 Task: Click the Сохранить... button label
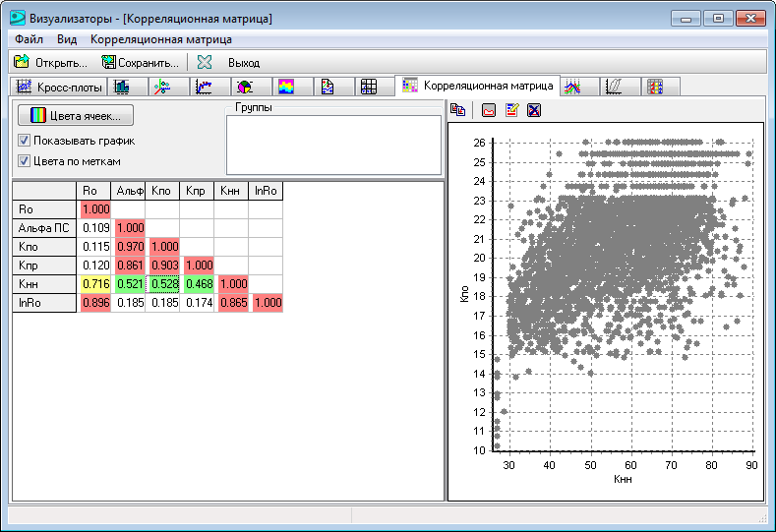pyautogui.click(x=148, y=63)
